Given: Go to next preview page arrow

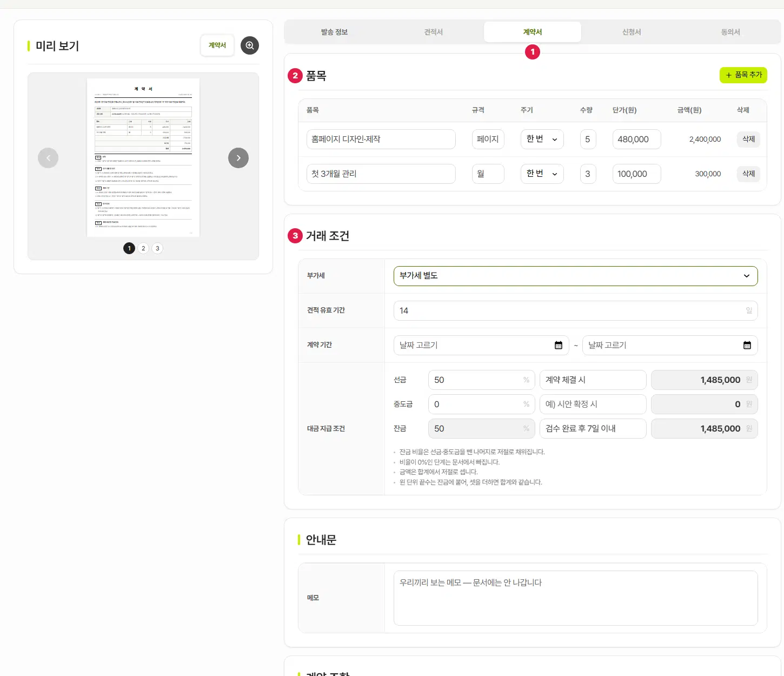Looking at the screenshot, I should 238,158.
